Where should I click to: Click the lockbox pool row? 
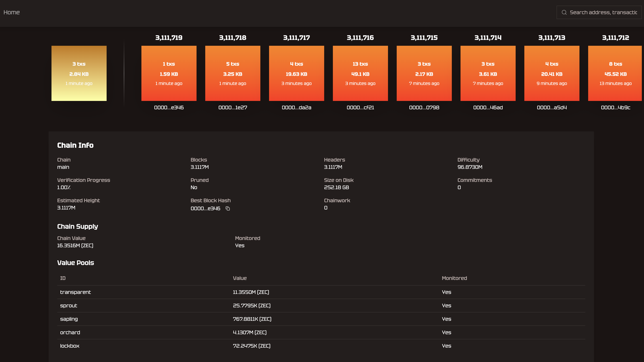coord(321,346)
